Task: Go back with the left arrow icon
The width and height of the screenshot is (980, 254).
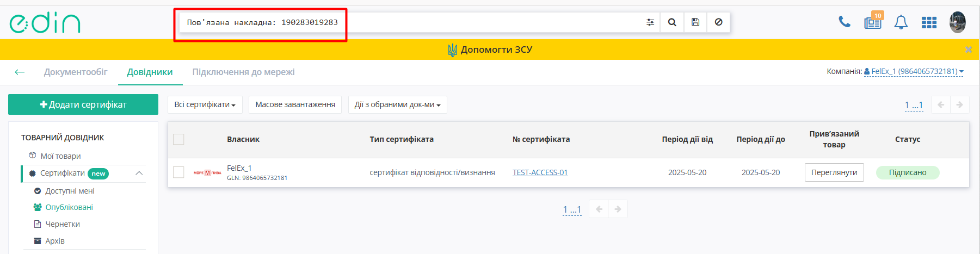Action: point(20,72)
